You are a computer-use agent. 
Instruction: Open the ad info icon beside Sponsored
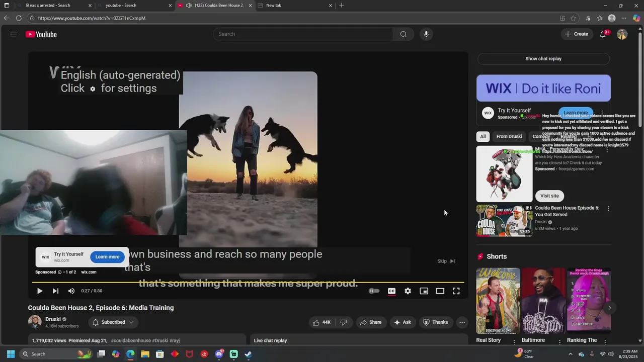coord(59,272)
